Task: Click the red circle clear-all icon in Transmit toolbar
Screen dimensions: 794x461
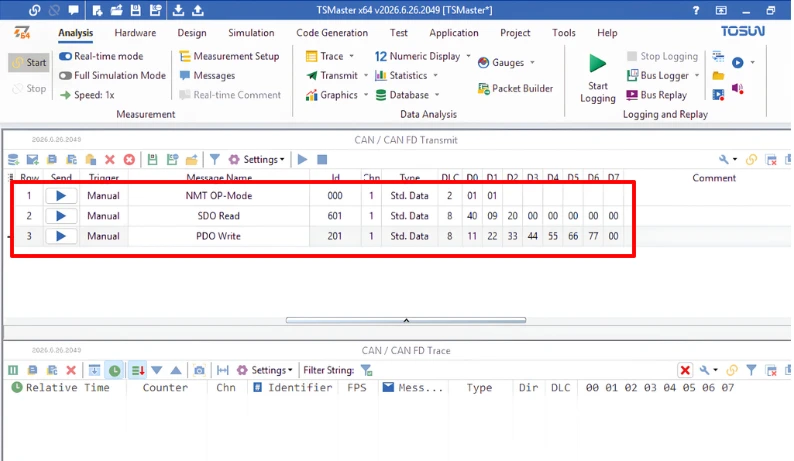Action: pyautogui.click(x=129, y=160)
